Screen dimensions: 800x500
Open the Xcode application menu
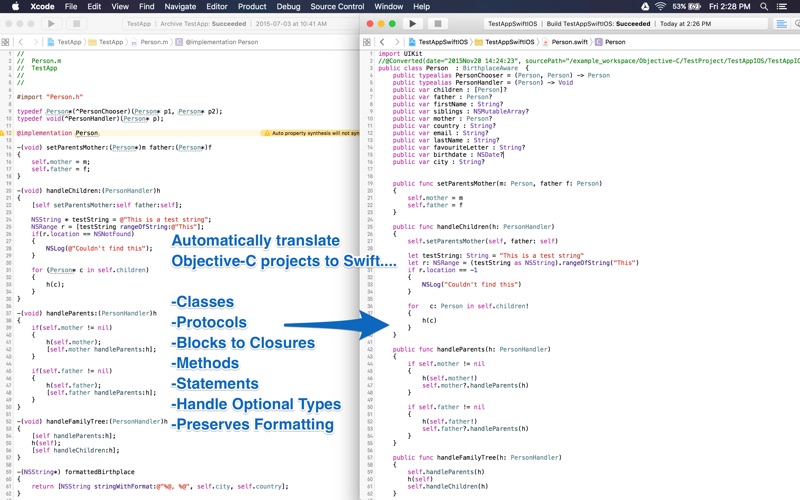[x=42, y=6]
